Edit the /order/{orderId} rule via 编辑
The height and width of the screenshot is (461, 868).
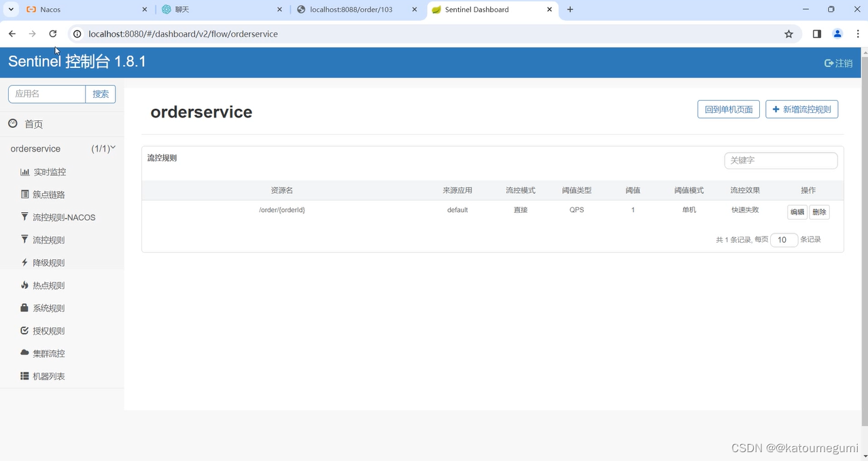click(797, 212)
